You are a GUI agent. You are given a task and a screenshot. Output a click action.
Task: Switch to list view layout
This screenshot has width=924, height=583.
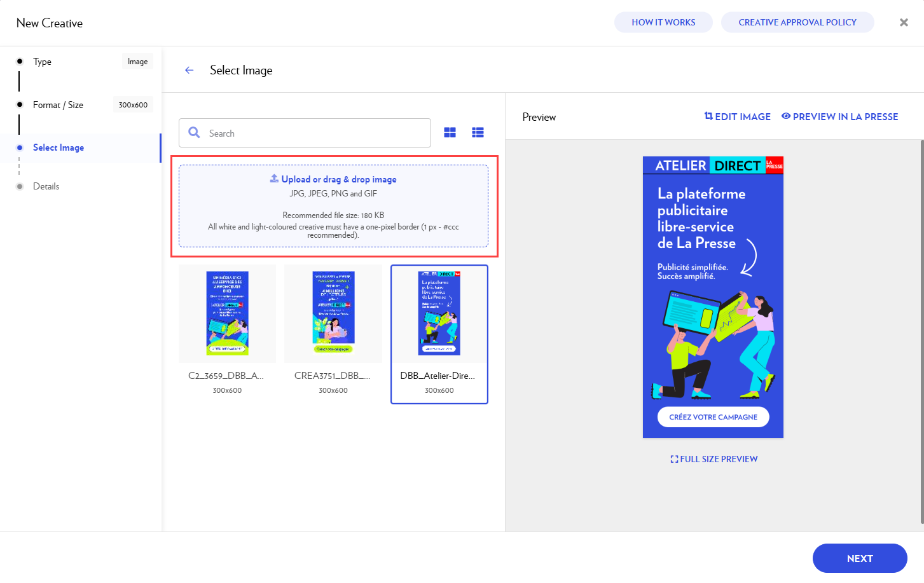point(478,132)
